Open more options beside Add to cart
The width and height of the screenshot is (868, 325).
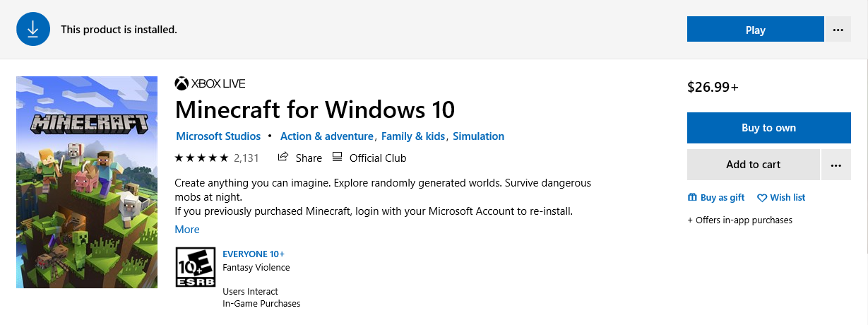(x=836, y=165)
